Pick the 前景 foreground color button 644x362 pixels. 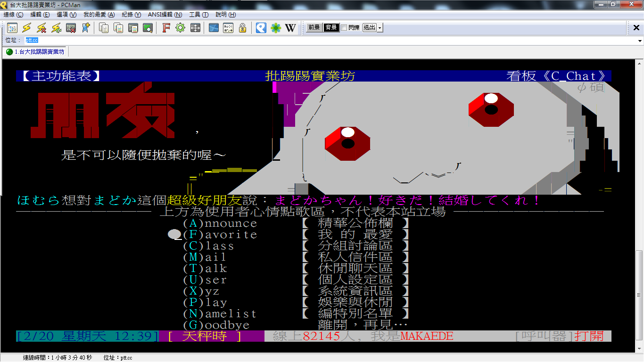[x=314, y=28]
